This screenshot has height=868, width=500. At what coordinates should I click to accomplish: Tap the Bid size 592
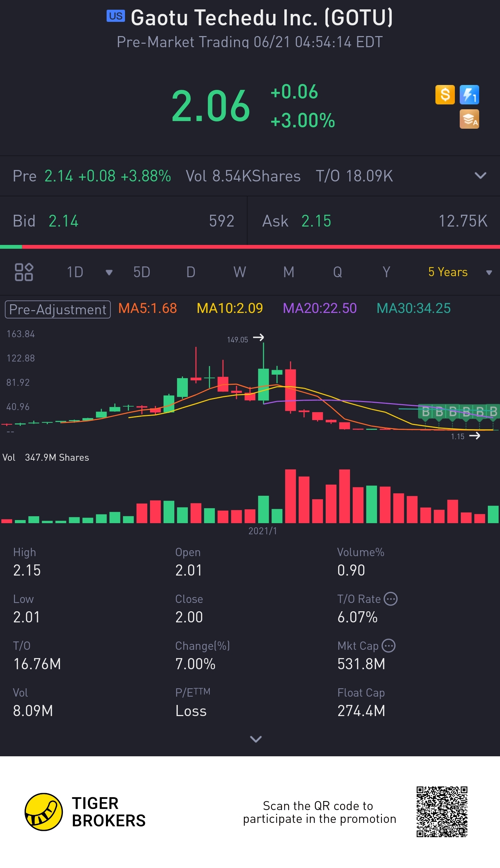coord(222,221)
